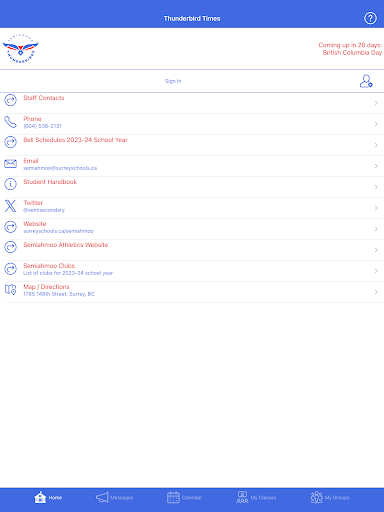Tap the My Groups people icon
384x512 pixels.
pos(317,497)
